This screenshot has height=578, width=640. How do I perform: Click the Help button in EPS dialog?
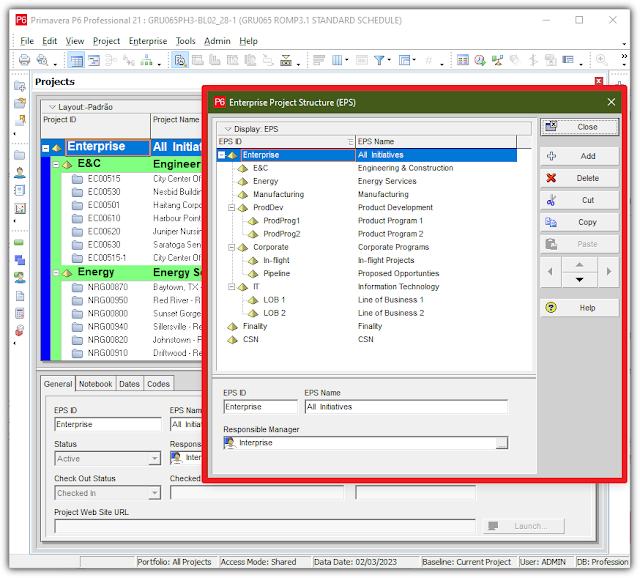[580, 308]
